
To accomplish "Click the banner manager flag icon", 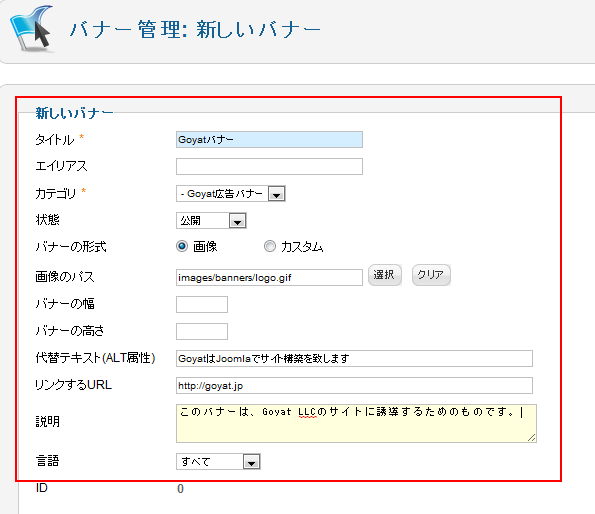I will 32,29.
